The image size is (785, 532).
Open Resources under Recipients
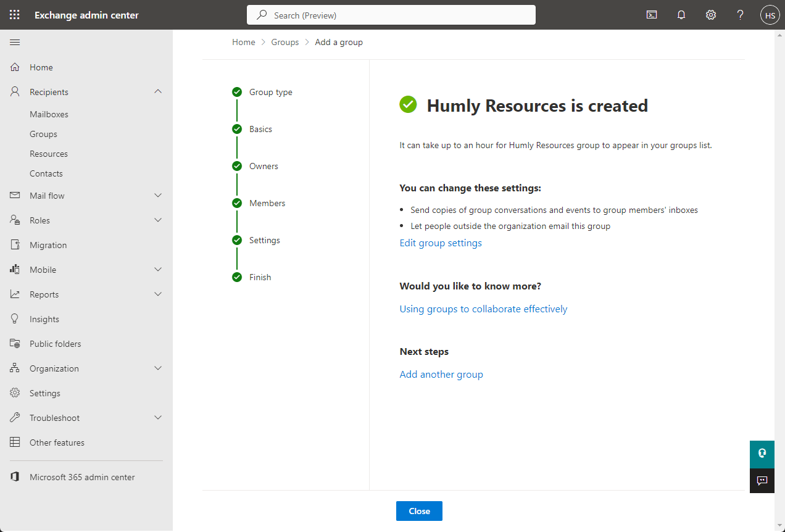49,154
